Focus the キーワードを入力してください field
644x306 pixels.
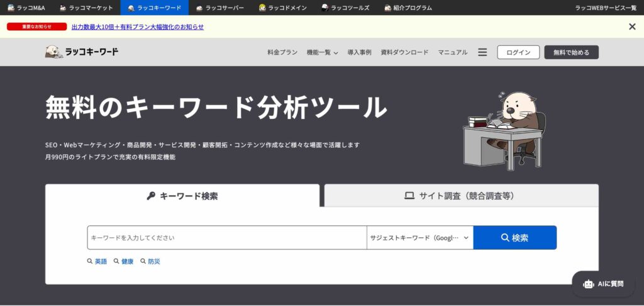(226, 238)
